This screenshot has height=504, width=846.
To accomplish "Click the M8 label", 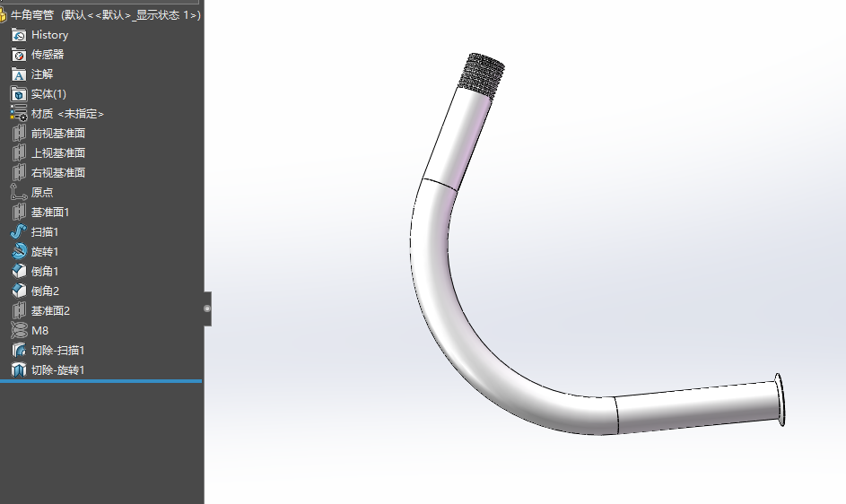I will [40, 330].
